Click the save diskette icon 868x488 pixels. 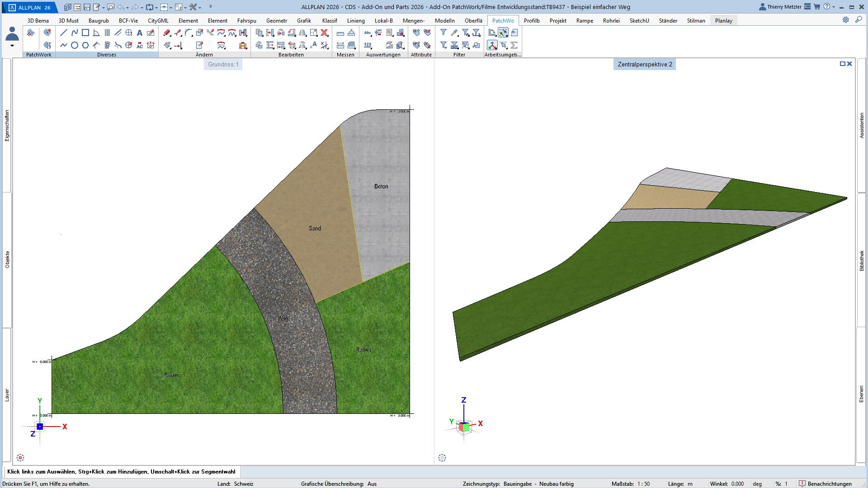point(87,7)
